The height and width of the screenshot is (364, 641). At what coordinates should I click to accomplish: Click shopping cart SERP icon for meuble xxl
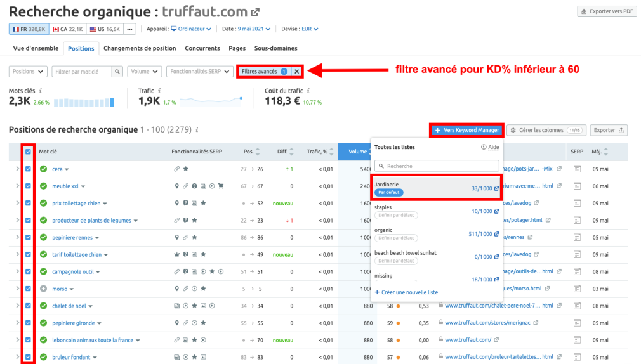pos(221,186)
